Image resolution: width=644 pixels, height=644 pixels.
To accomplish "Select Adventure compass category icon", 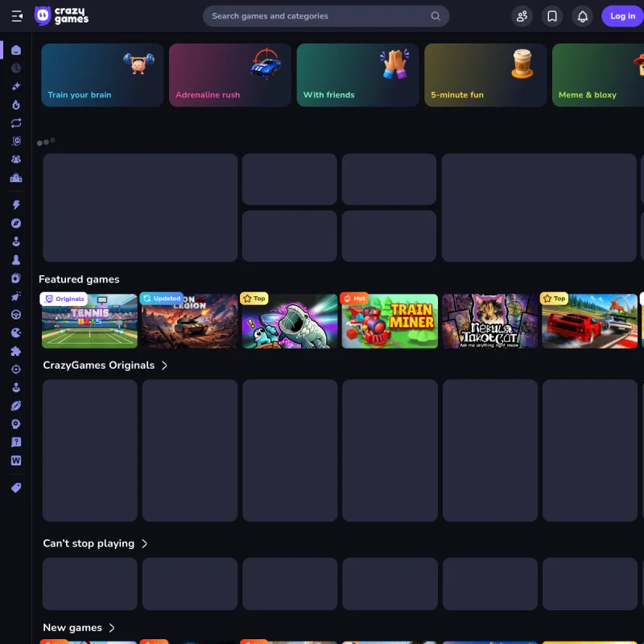I will 16,223.
